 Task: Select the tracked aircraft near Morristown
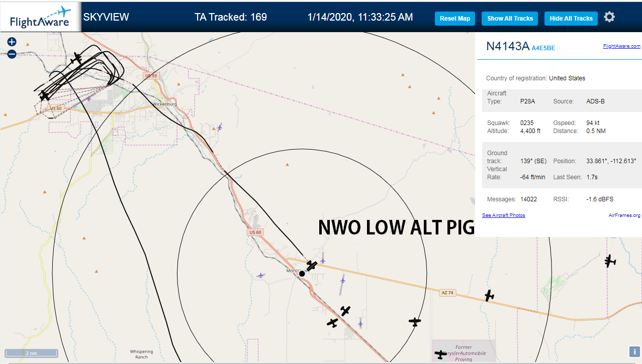pos(312,265)
